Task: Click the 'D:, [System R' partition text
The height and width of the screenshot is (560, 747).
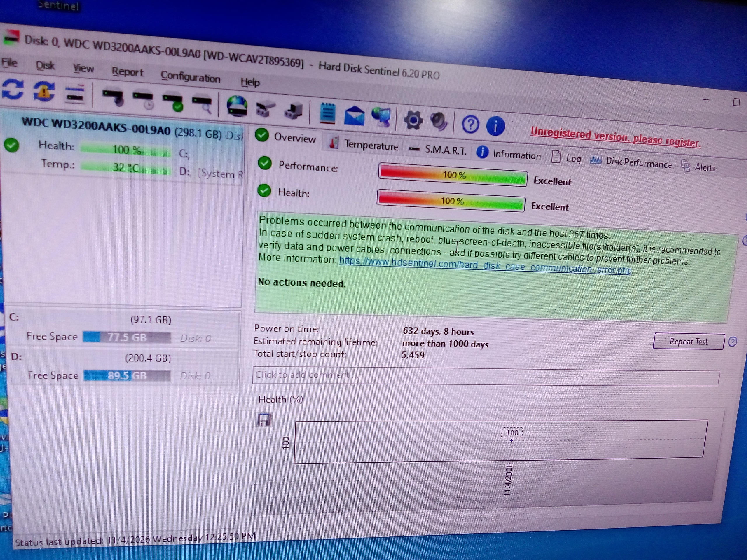Action: point(211,173)
